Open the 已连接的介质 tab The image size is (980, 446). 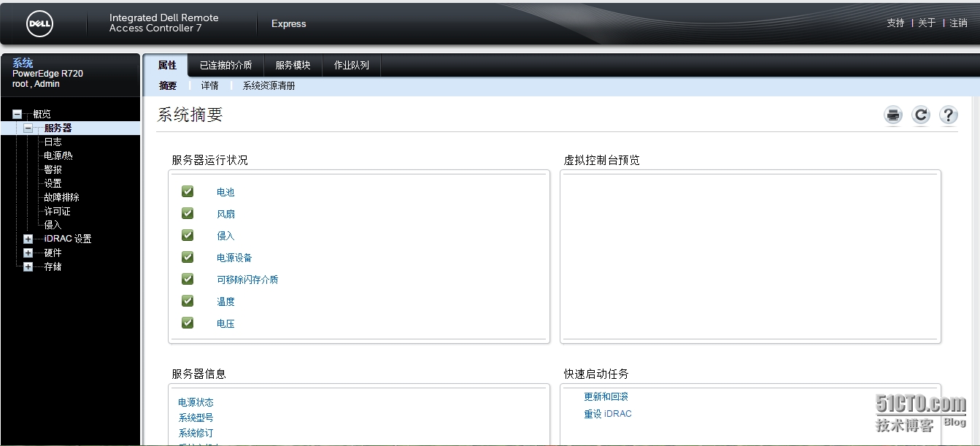[225, 65]
